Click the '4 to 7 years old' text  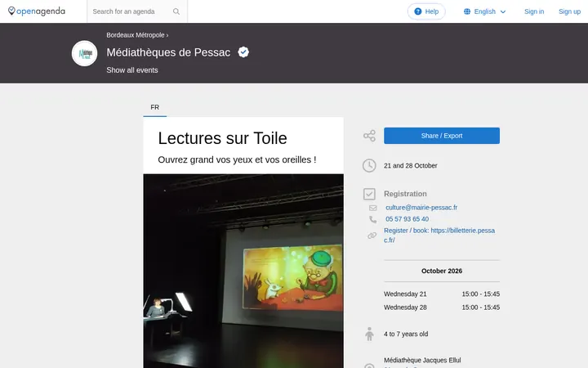pos(406,334)
